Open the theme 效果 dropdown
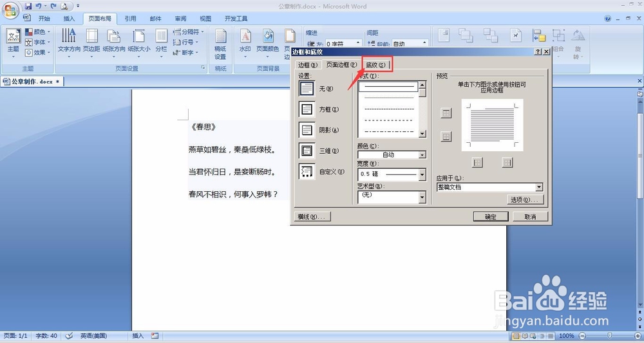644x343 pixels. coord(37,53)
